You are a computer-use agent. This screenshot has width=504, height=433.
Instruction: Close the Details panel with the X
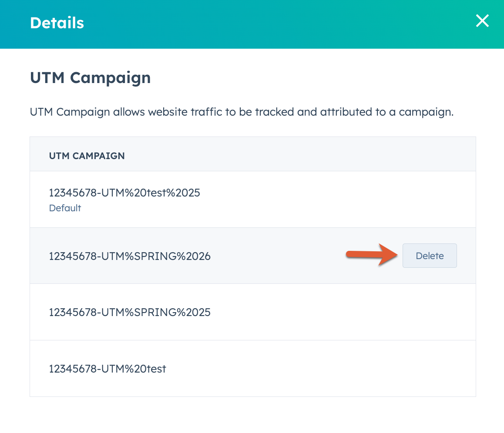(482, 21)
